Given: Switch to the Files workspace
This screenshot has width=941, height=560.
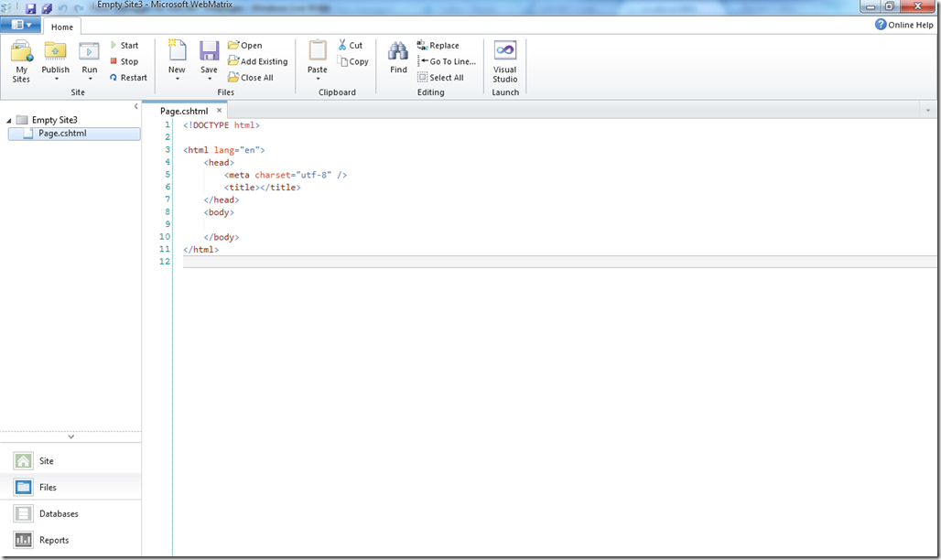Looking at the screenshot, I should point(70,488).
